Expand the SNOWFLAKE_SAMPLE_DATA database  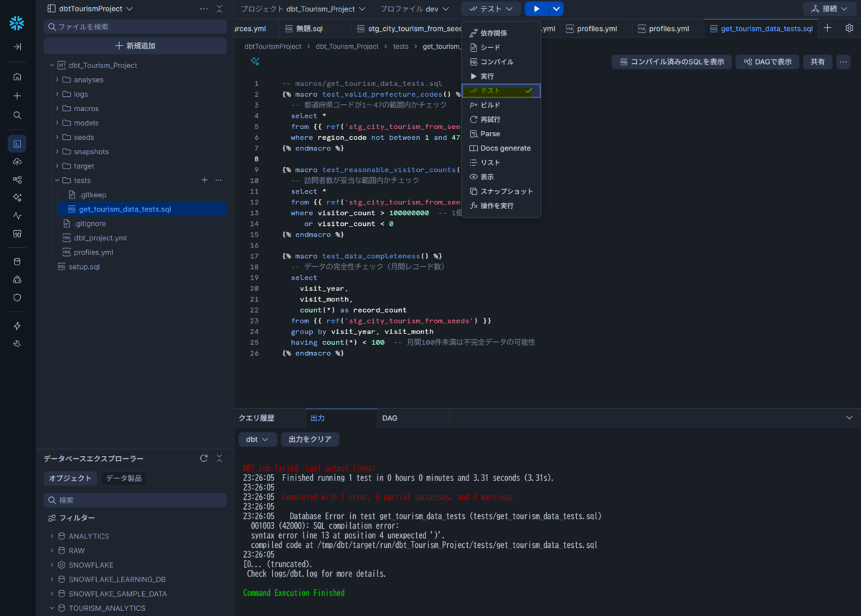pos(52,593)
